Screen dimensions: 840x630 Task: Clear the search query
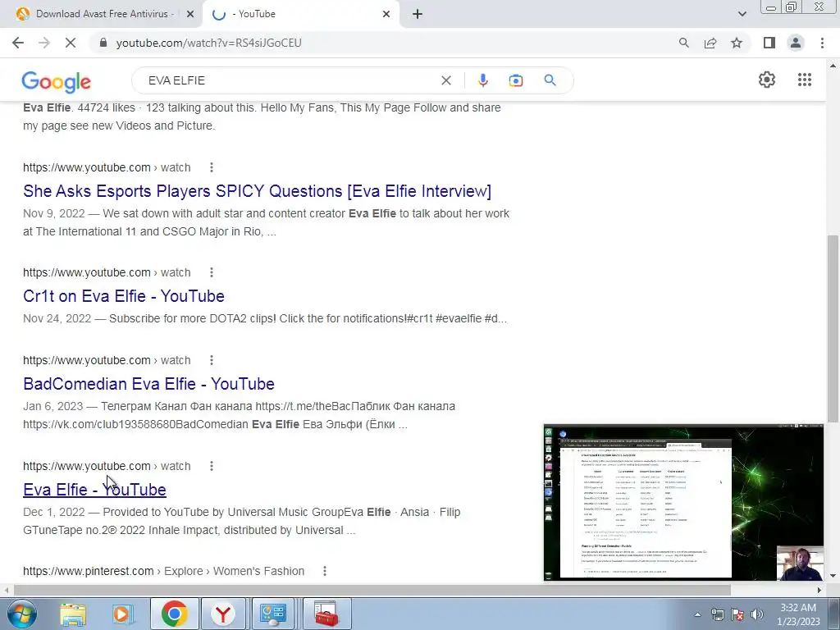[446, 80]
